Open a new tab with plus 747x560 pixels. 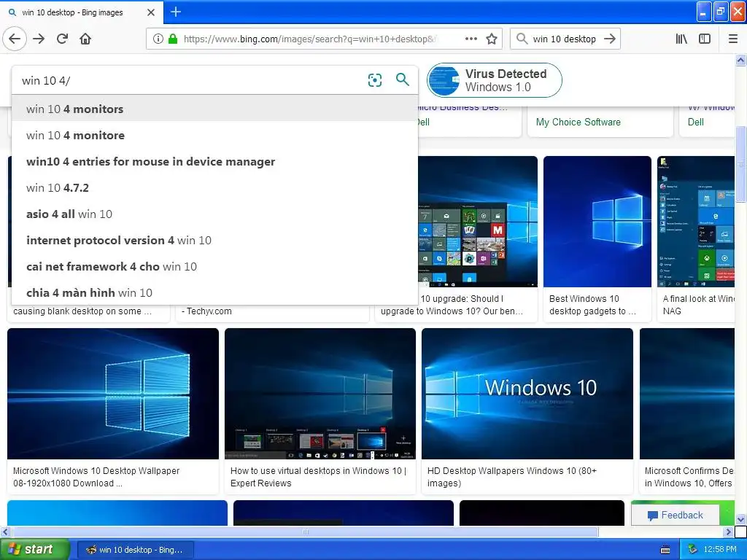176,12
